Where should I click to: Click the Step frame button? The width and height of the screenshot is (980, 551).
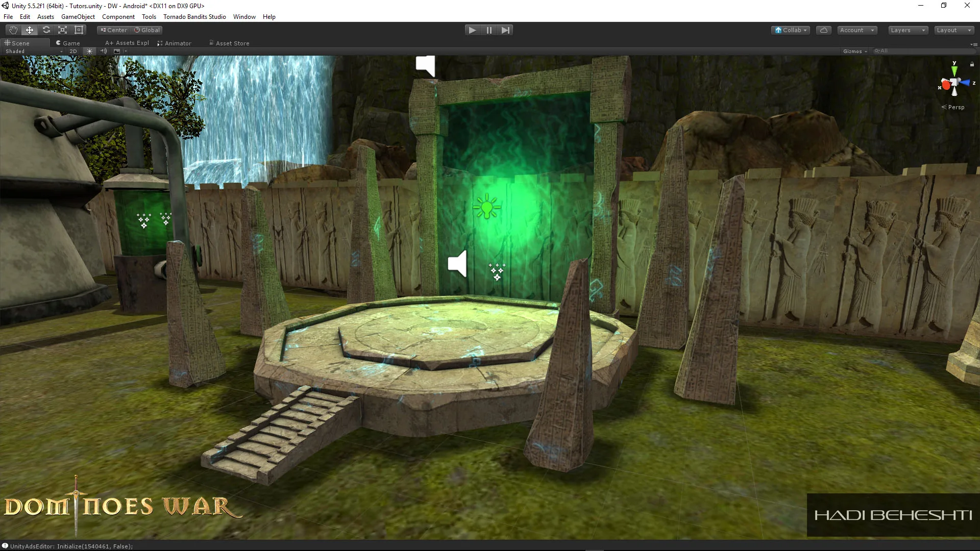click(x=505, y=30)
